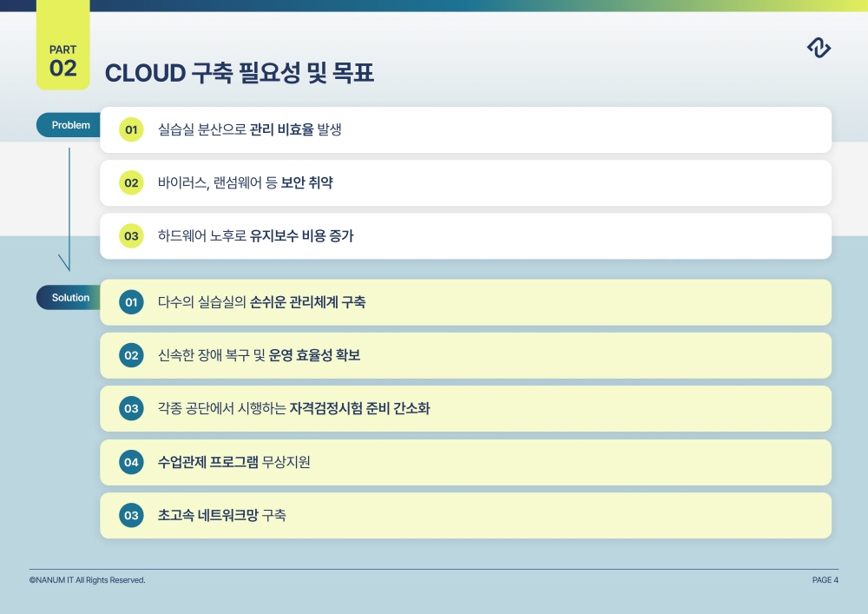The image size is (868, 614).
Task: Select the Solution label pill
Action: [x=69, y=298]
